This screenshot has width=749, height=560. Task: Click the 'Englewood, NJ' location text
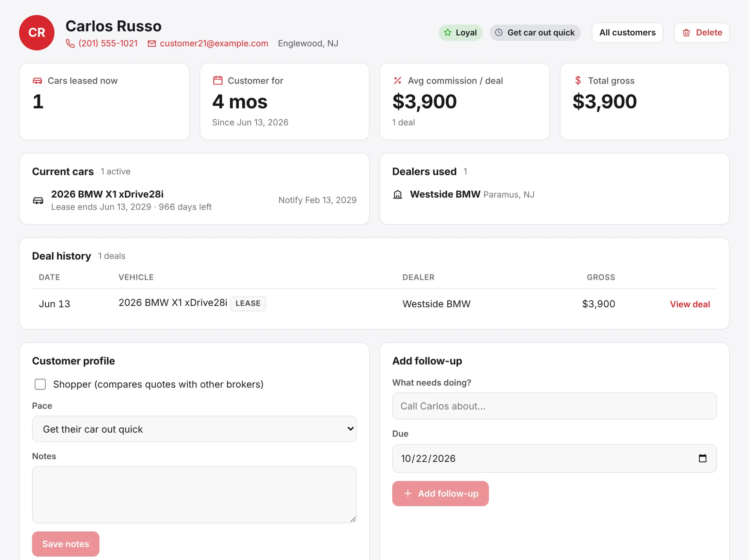point(308,44)
